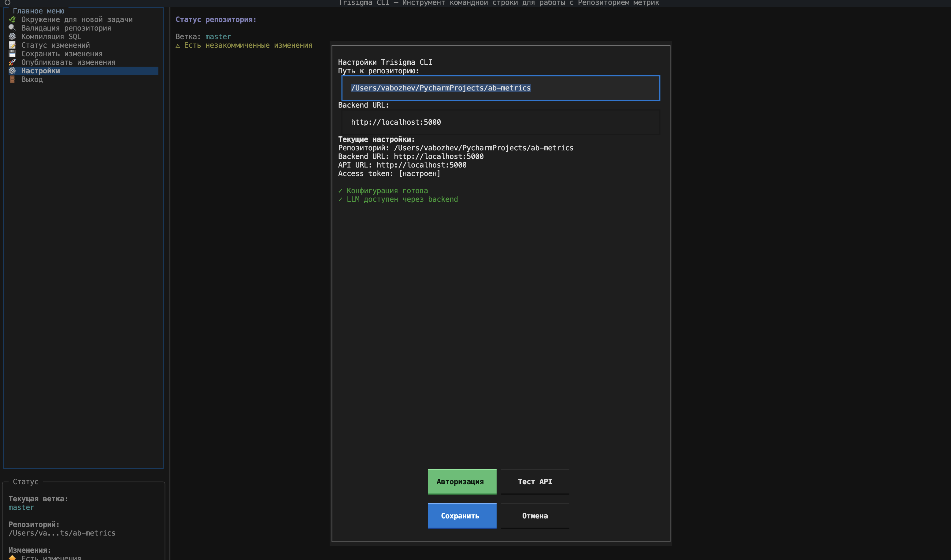Click the notepad icon for Статус изменений

pos(12,45)
